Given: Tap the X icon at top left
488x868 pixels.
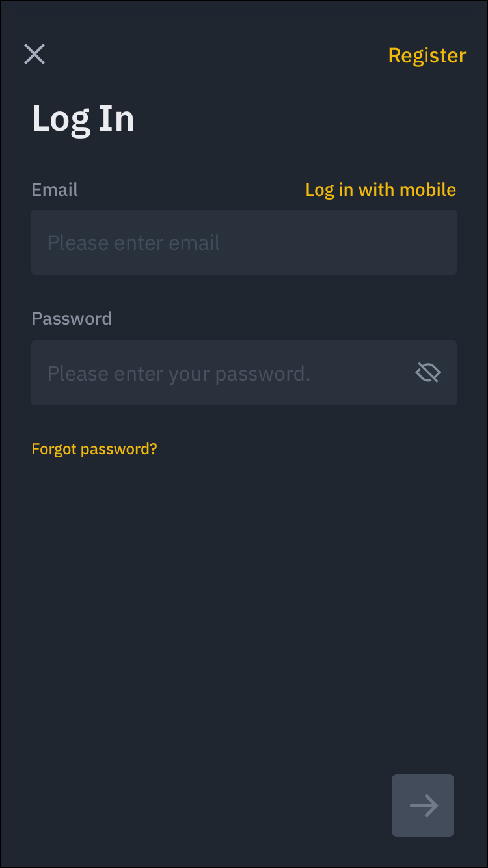Looking at the screenshot, I should pyautogui.click(x=34, y=55).
